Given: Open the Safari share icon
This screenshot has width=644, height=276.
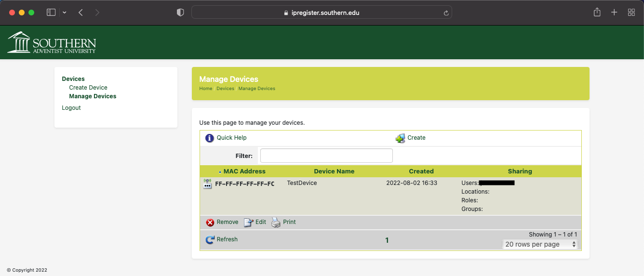Looking at the screenshot, I should (x=597, y=13).
